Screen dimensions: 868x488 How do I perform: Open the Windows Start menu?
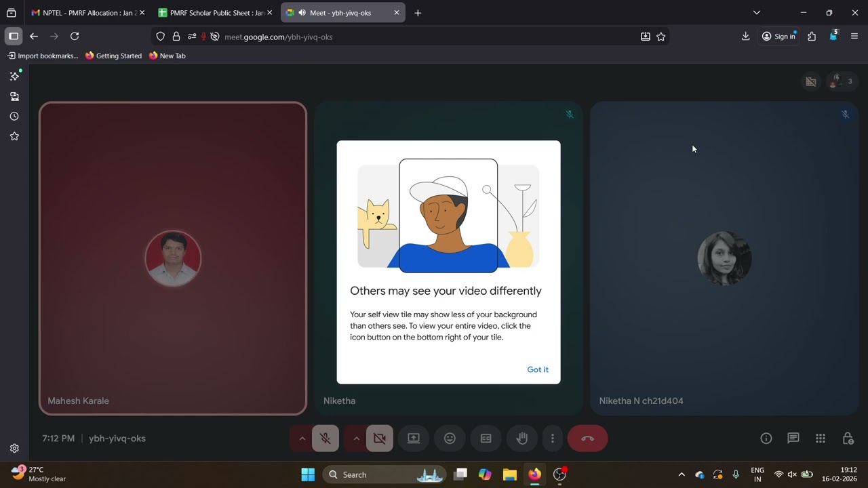tap(308, 474)
